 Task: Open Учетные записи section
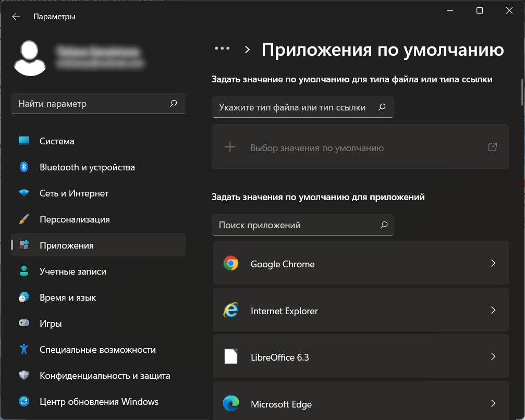click(x=98, y=271)
